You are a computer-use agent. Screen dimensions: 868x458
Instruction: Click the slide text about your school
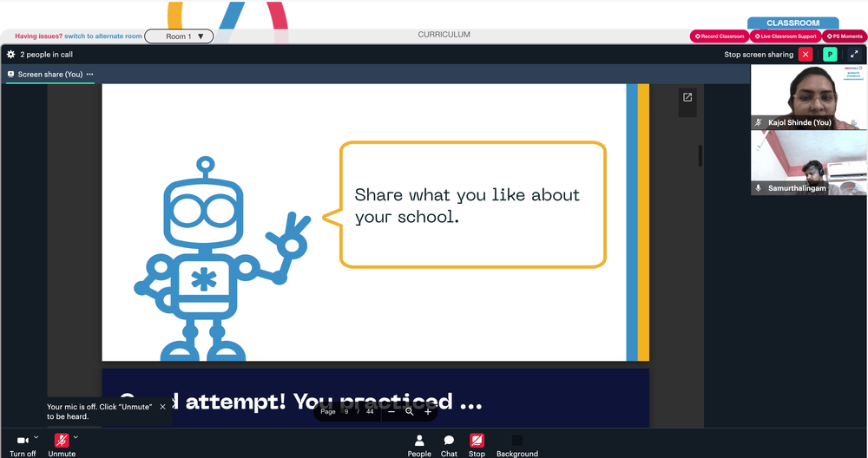467,206
